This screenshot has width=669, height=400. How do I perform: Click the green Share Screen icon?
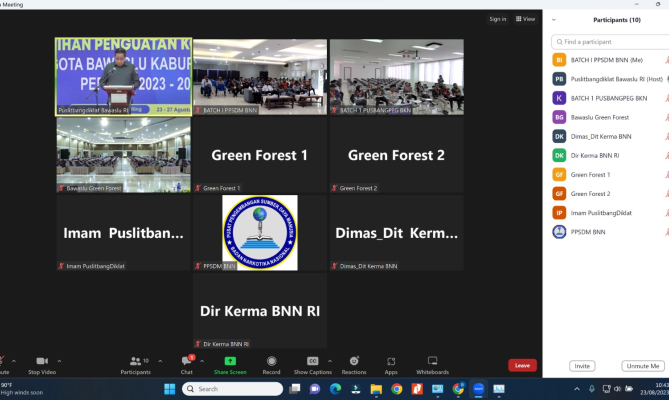point(230,361)
